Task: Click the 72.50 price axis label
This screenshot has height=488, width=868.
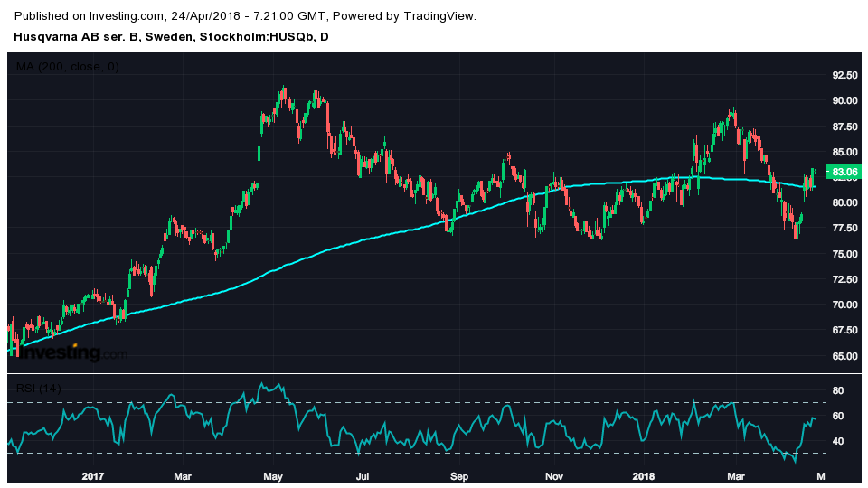Action: (x=844, y=279)
